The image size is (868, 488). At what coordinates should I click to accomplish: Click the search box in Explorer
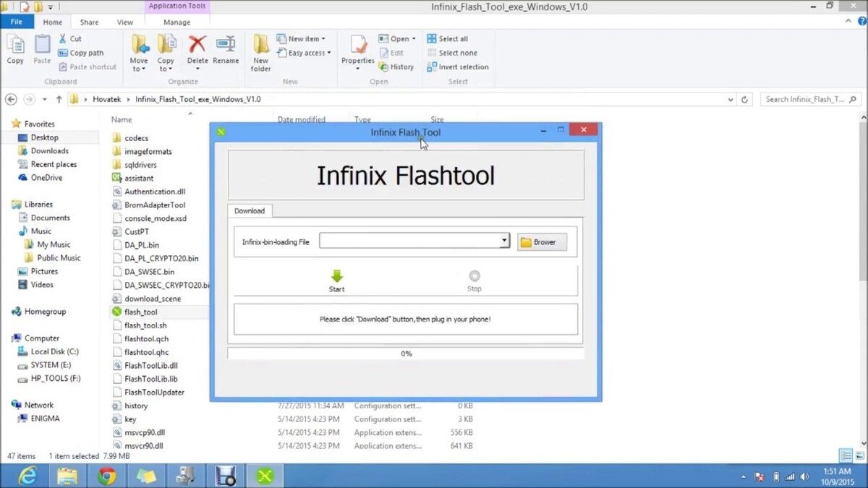(x=810, y=99)
